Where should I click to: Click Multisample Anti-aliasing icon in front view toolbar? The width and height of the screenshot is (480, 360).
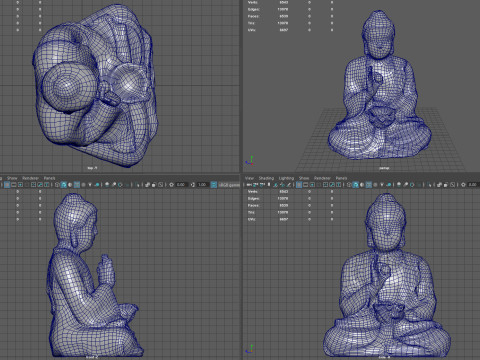(412, 184)
